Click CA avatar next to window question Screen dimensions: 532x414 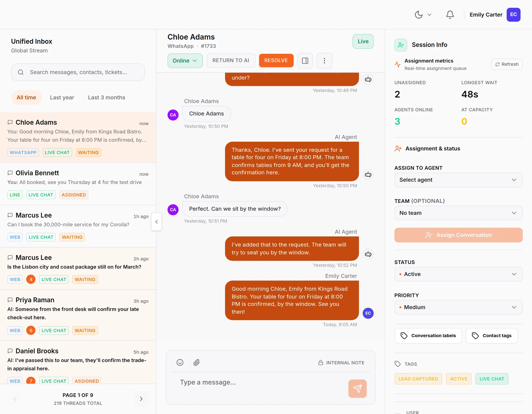pos(173,210)
